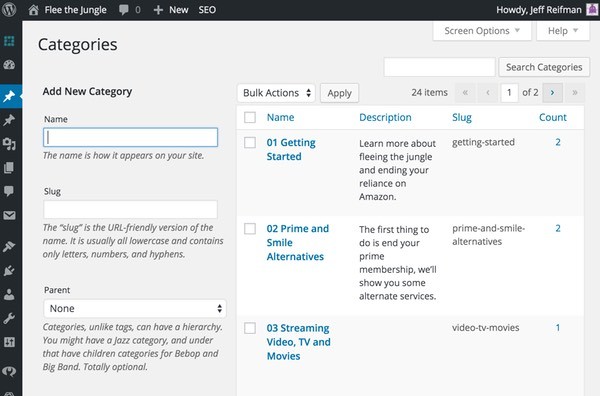Sort the table by Count column
Viewport: 600px width, 396px height.
[x=553, y=117]
